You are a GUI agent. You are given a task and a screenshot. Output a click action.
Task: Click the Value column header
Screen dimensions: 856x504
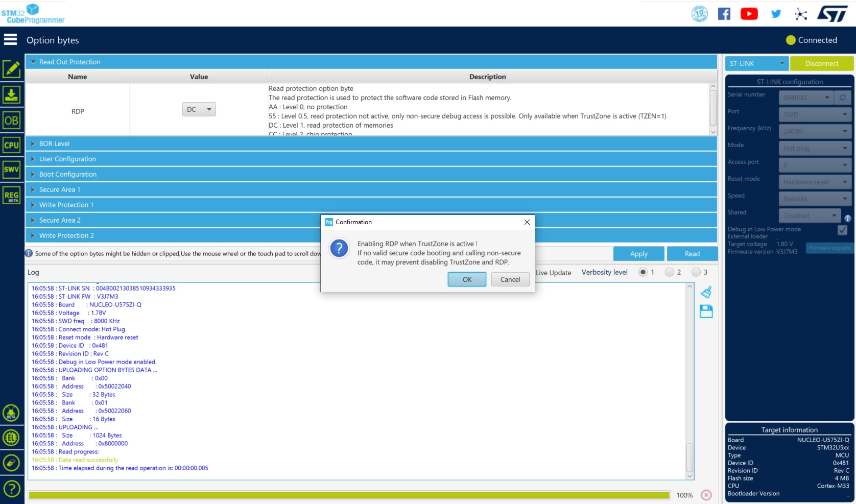tap(199, 77)
